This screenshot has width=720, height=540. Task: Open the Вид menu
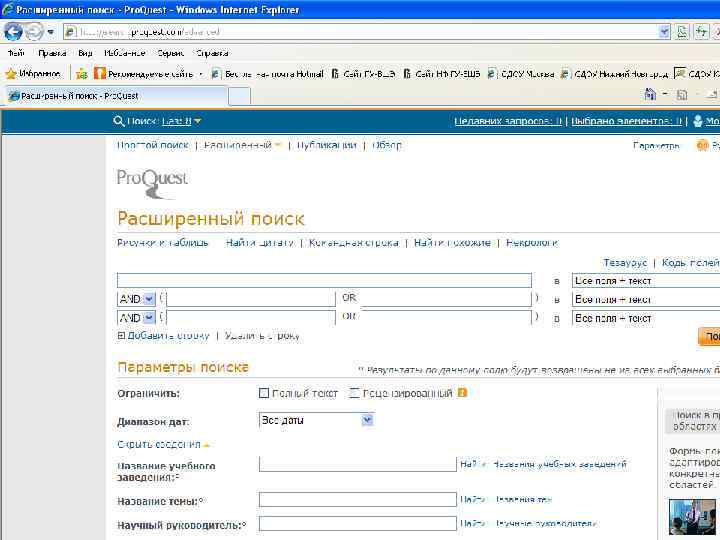85,53
